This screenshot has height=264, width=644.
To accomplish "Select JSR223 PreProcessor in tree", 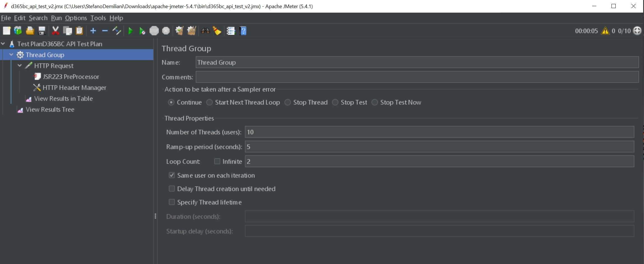I will [71, 77].
